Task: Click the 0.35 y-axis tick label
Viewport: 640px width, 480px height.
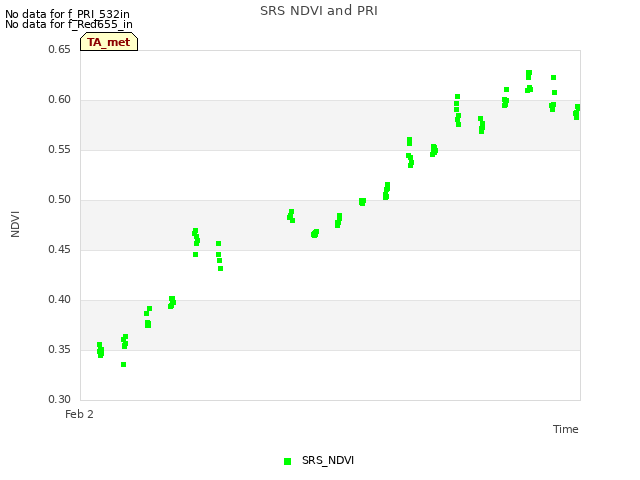Action: pyautogui.click(x=60, y=349)
